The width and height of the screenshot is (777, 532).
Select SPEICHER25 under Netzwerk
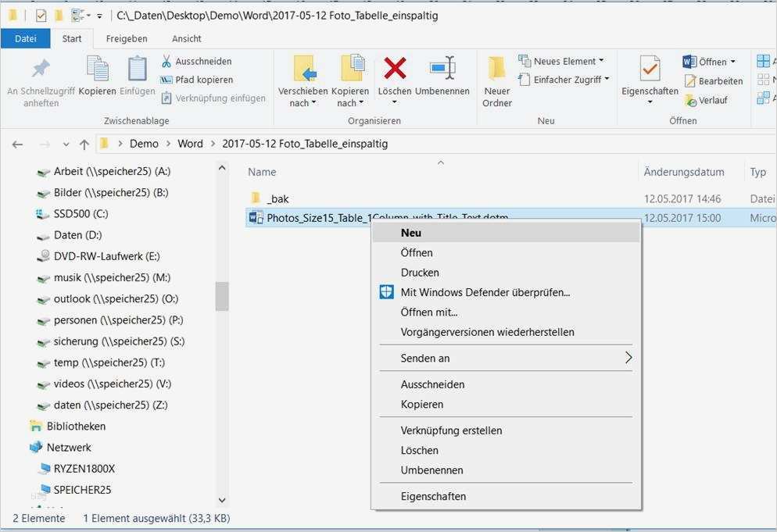point(82,490)
